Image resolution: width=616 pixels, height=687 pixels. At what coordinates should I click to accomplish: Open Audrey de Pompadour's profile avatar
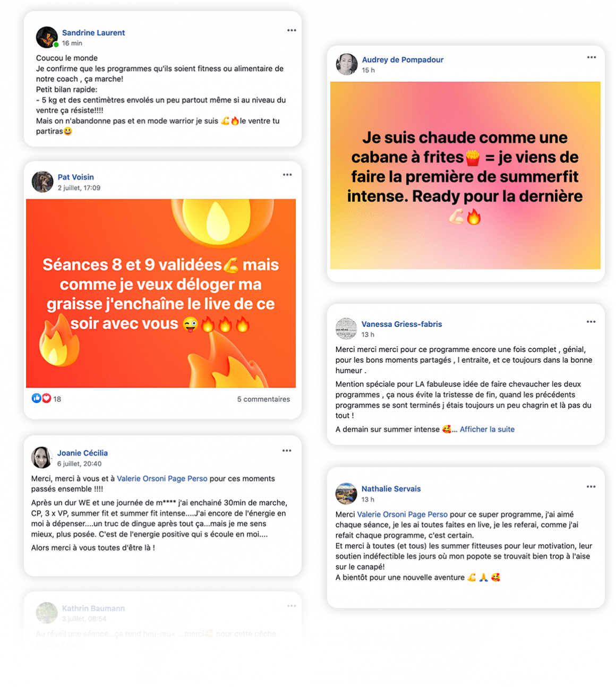347,64
